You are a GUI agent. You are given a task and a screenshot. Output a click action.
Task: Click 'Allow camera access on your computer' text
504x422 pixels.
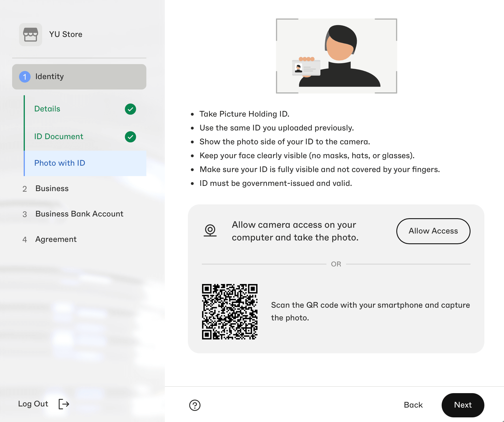295,231
